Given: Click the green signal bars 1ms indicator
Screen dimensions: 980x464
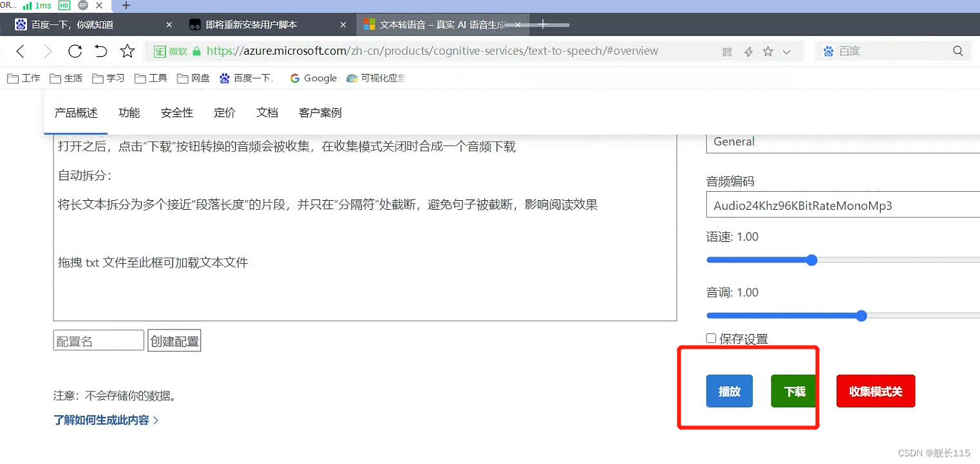Looking at the screenshot, I should [37, 6].
